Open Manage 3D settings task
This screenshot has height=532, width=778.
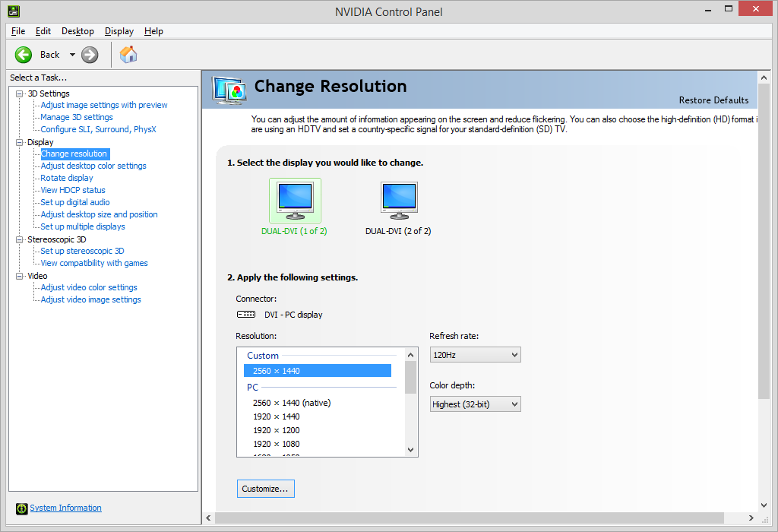click(x=77, y=117)
